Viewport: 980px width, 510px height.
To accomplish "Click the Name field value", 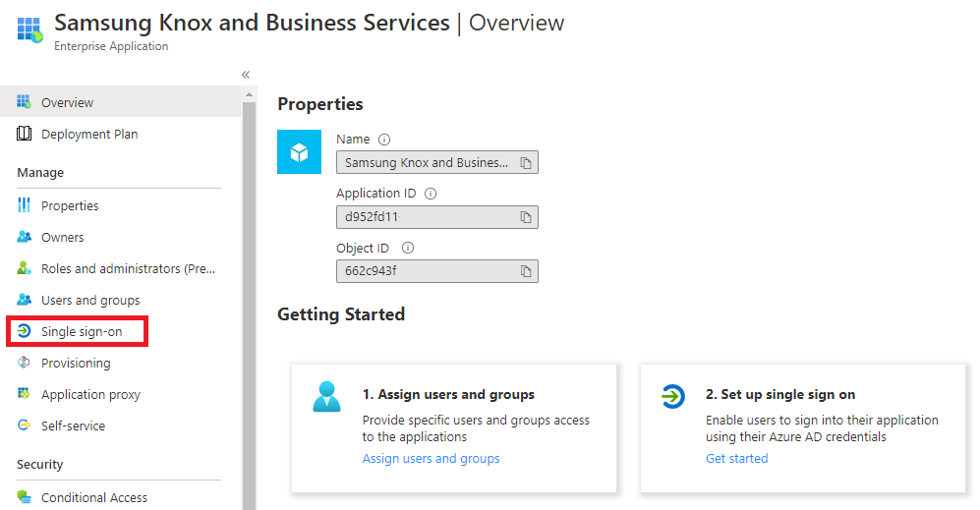I will [x=436, y=162].
